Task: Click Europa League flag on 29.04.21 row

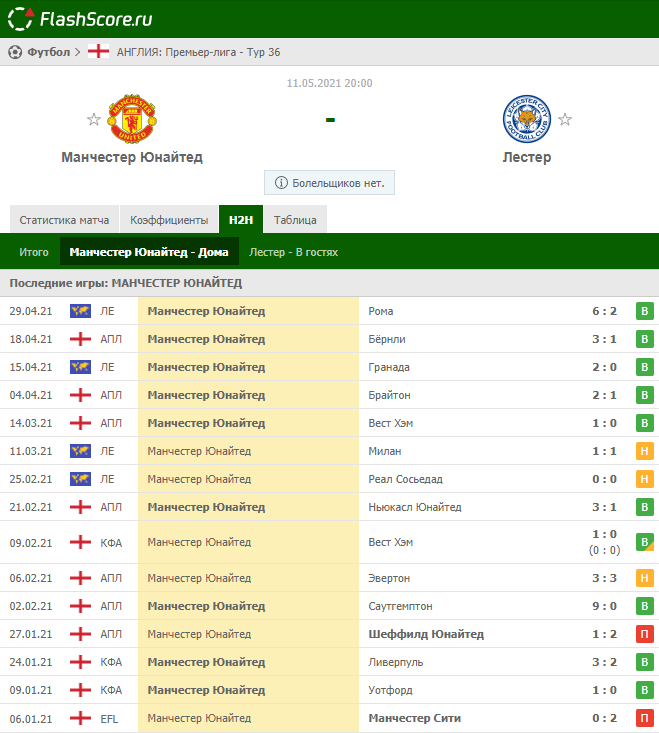Action: coord(80,311)
